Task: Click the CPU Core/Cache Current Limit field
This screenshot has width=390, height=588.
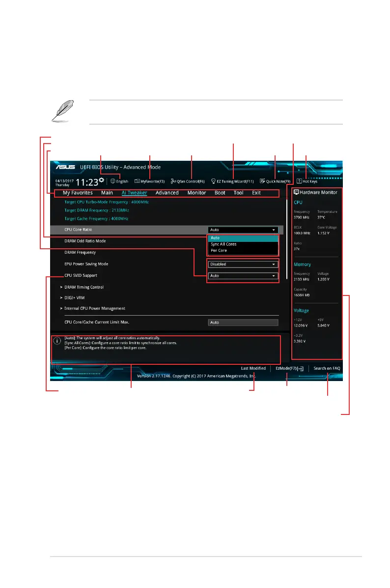Action: [x=243, y=323]
